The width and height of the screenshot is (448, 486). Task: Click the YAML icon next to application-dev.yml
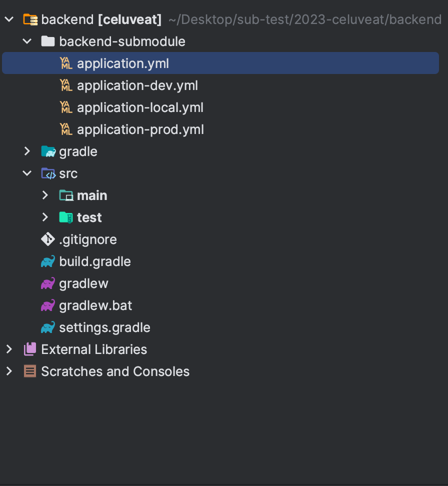(65, 85)
